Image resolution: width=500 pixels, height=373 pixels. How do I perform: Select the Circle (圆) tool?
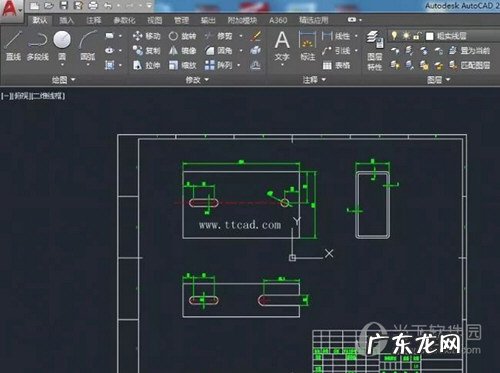tap(62, 46)
